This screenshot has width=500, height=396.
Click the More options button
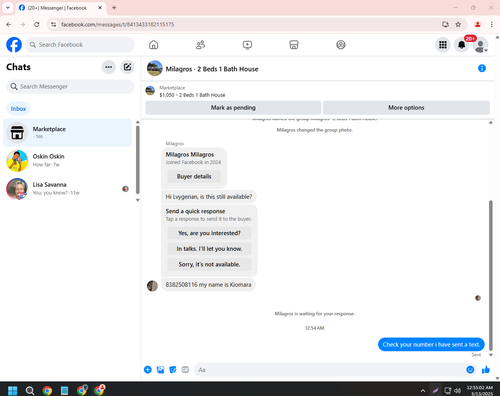click(x=406, y=108)
